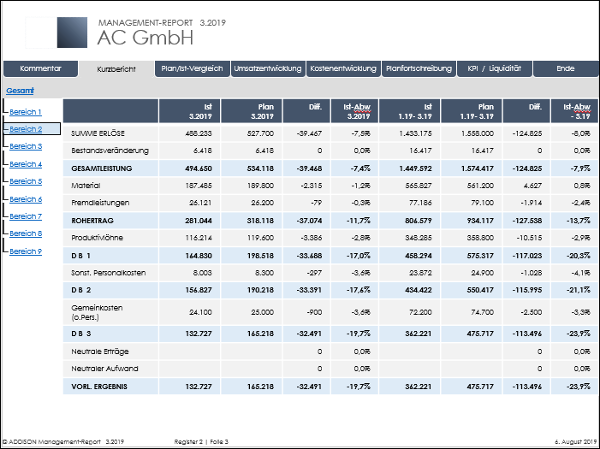Click the Ist 1.19- 3.19 column header

click(x=409, y=111)
